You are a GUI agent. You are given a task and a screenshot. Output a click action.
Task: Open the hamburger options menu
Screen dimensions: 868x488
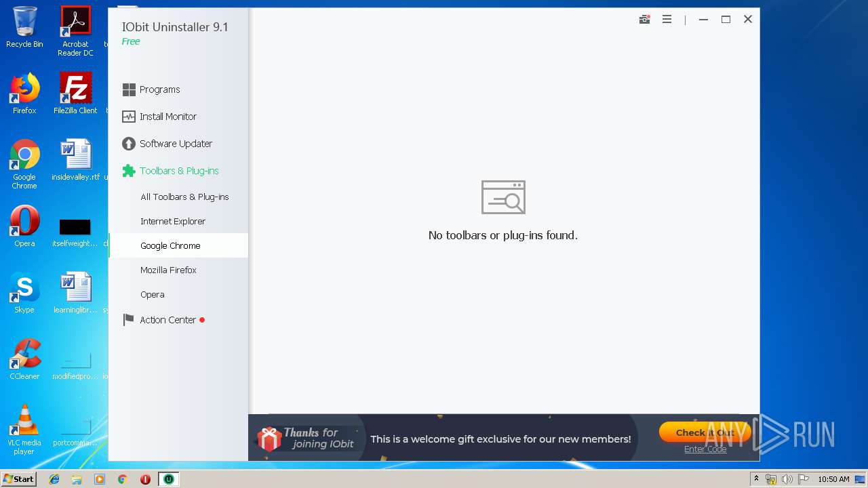point(667,20)
